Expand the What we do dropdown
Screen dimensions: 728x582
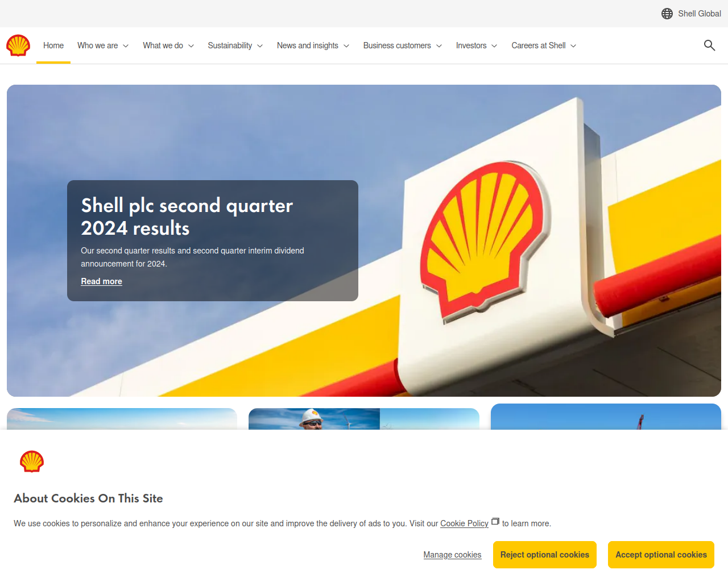coord(168,45)
